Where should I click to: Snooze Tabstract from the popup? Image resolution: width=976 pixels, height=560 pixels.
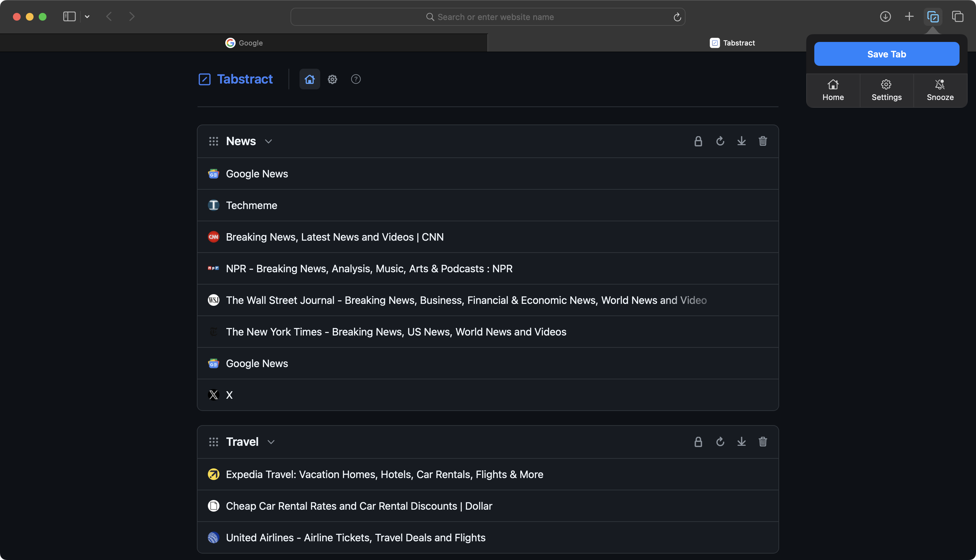(x=940, y=90)
